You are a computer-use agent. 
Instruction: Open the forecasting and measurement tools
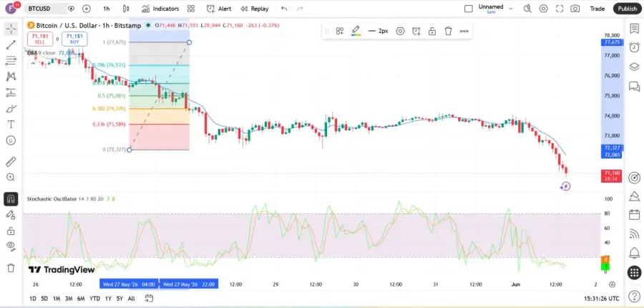click(x=11, y=92)
